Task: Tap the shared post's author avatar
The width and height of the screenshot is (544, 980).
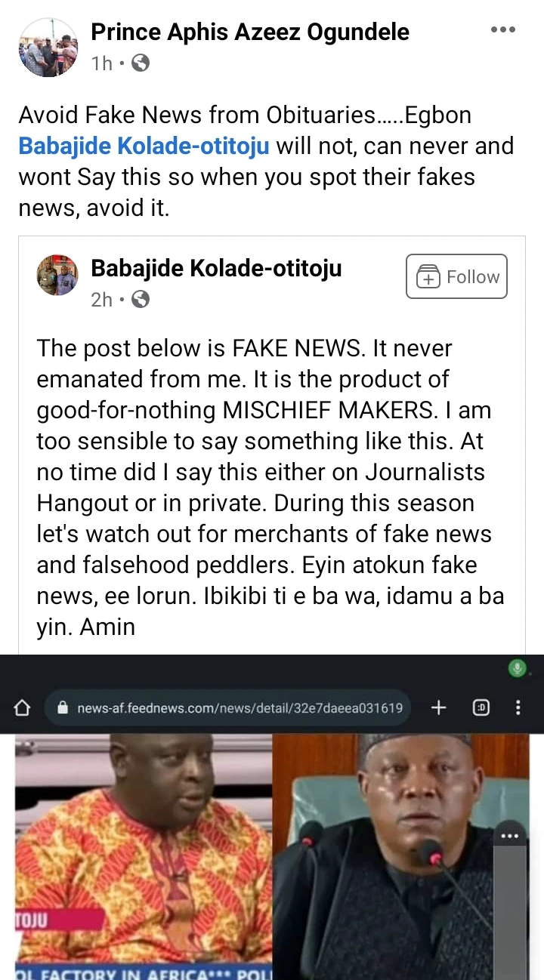Action: [x=57, y=275]
